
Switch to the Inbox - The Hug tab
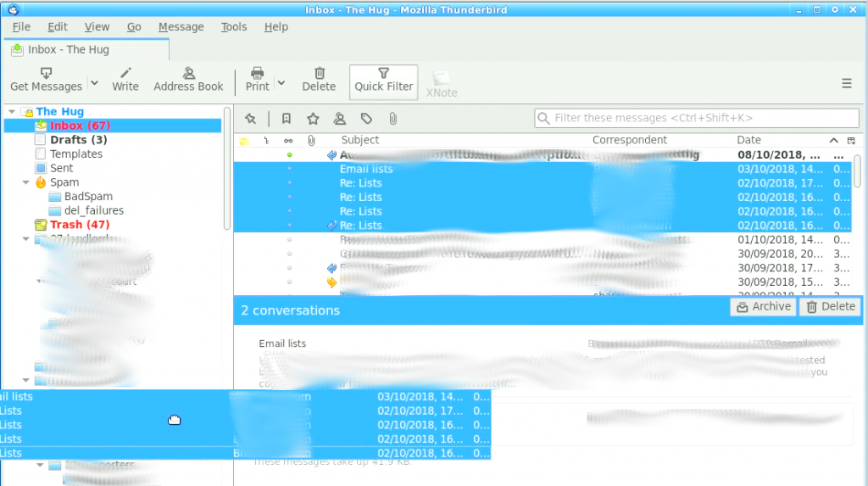[86, 49]
